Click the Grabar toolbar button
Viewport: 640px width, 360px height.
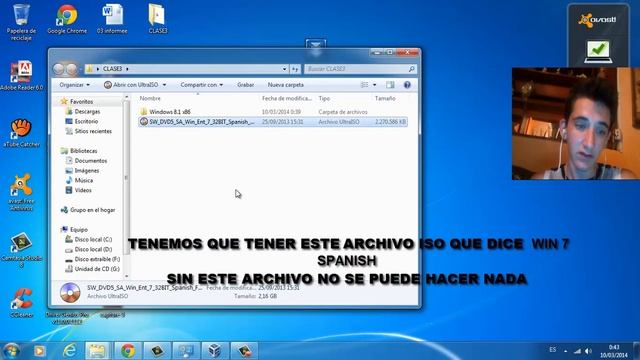[x=245, y=85]
